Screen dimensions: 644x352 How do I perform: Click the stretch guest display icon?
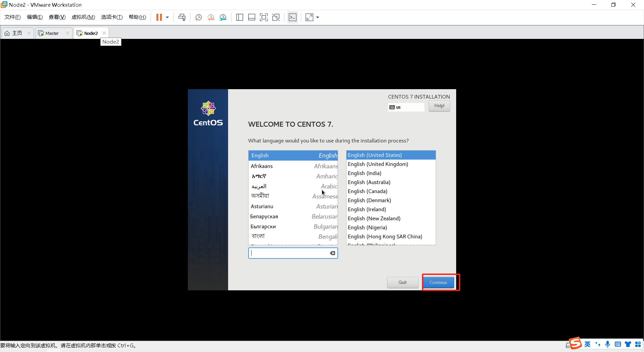click(309, 17)
